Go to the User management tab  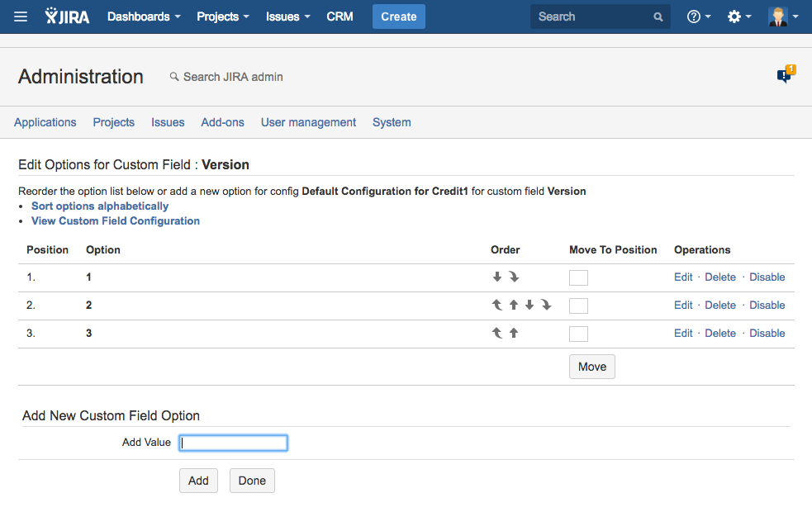[x=308, y=122]
